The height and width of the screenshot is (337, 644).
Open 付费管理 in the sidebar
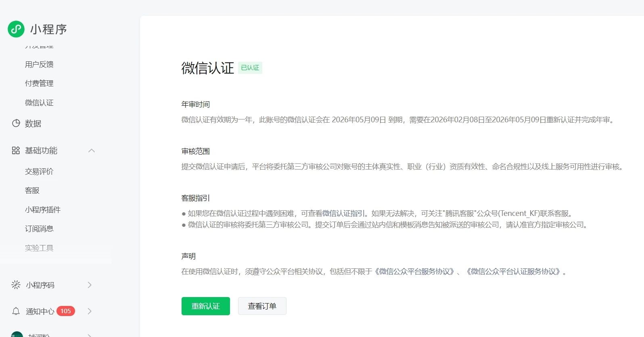[39, 83]
